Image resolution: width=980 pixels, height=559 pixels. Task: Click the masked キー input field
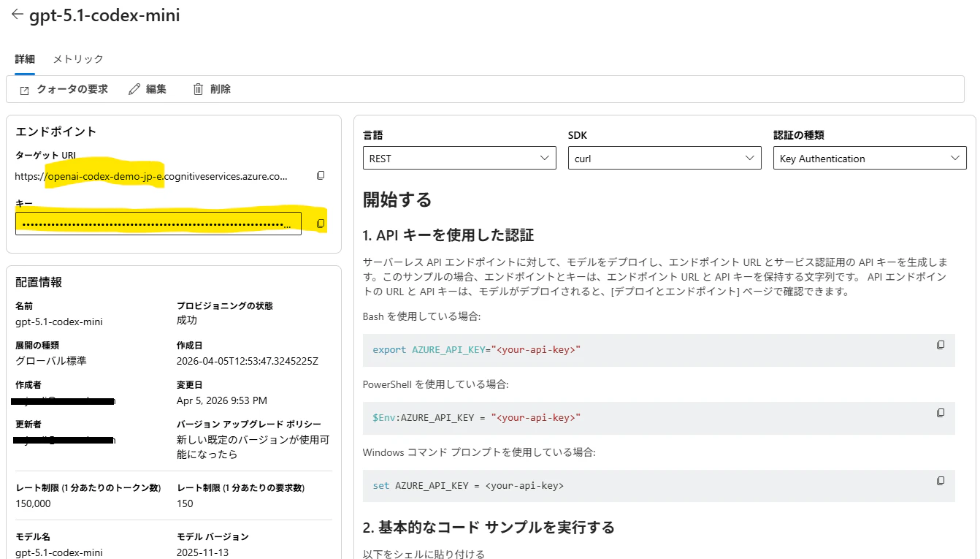pyautogui.click(x=158, y=224)
